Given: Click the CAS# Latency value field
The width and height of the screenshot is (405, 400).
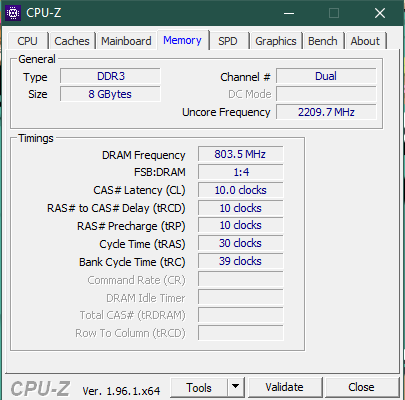Looking at the screenshot, I should 240,190.
